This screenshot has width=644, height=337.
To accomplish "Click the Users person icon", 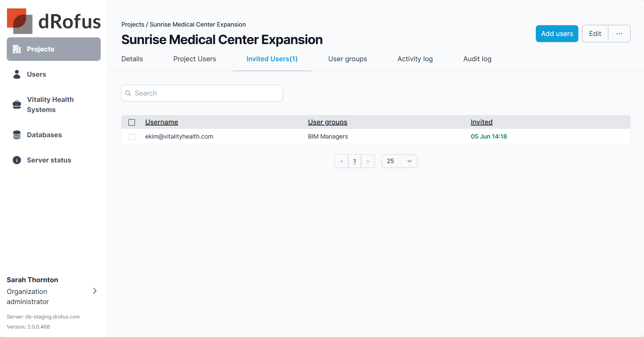I will [17, 74].
